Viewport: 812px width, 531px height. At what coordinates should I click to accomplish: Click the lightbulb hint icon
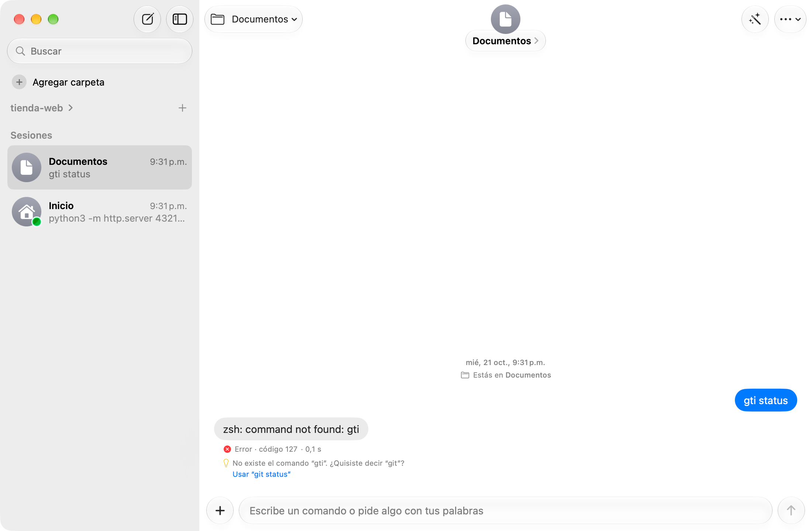(x=226, y=463)
